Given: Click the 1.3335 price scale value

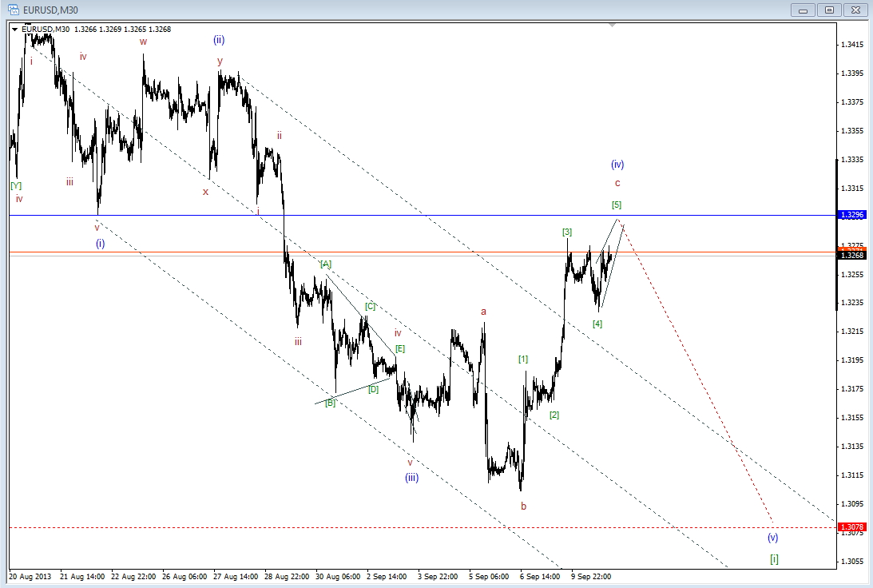Looking at the screenshot, I should [x=852, y=160].
